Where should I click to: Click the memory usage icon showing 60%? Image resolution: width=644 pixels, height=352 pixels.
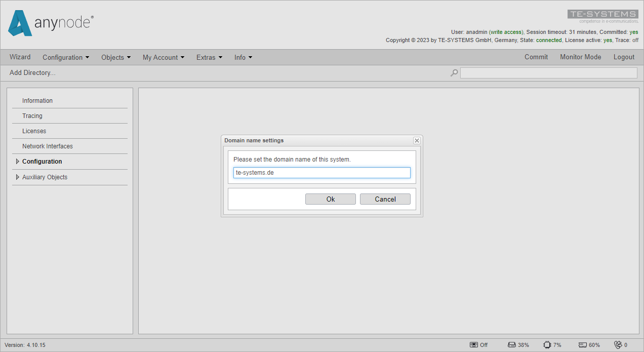point(582,344)
